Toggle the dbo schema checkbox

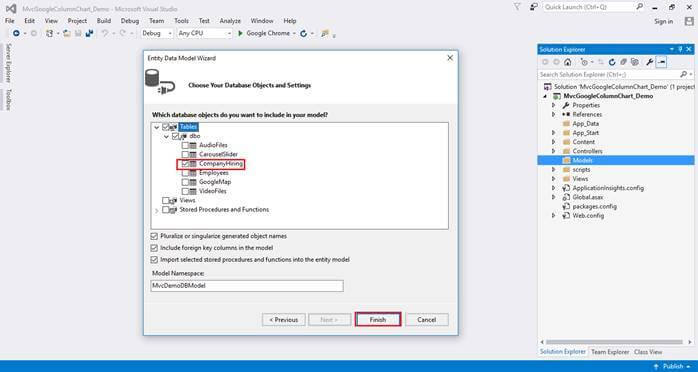click(175, 136)
